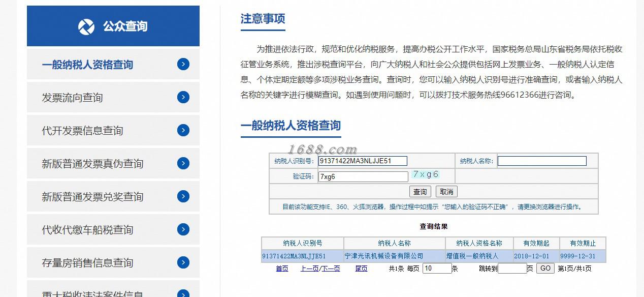644x297 pixels.
Task: Focus the 纳税人识别号 input field
Action: tap(363, 161)
